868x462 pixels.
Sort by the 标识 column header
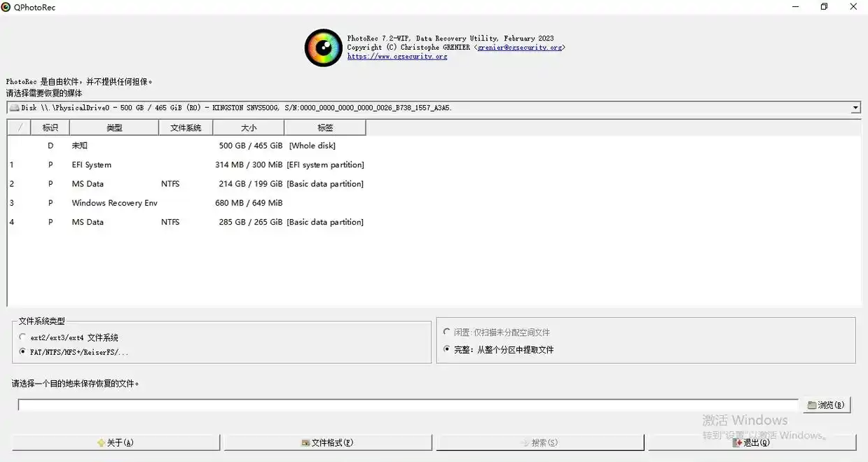pyautogui.click(x=50, y=127)
